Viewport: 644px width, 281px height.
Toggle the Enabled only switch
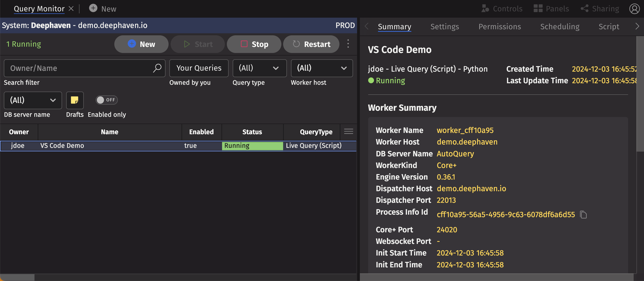(106, 100)
